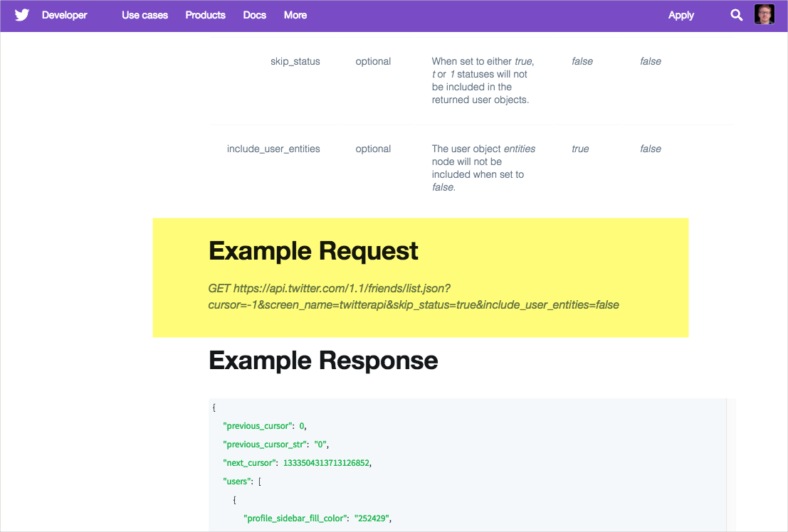
Task: Open the user profile avatar menu
Action: pyautogui.click(x=764, y=15)
